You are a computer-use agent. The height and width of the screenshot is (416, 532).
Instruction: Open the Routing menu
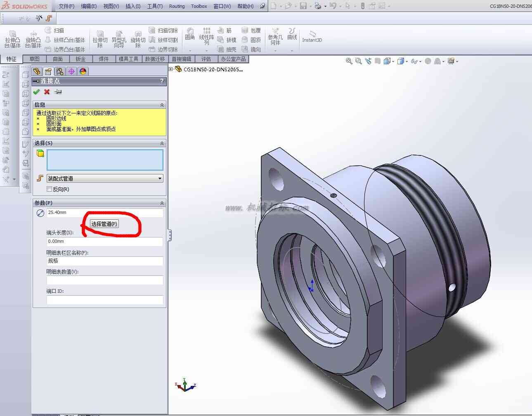click(177, 6)
